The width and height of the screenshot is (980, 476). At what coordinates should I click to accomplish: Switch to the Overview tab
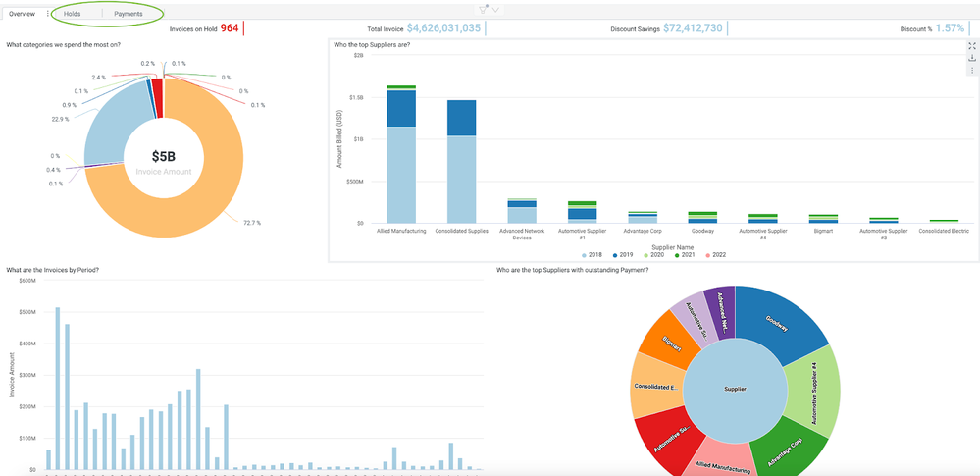pyautogui.click(x=22, y=13)
